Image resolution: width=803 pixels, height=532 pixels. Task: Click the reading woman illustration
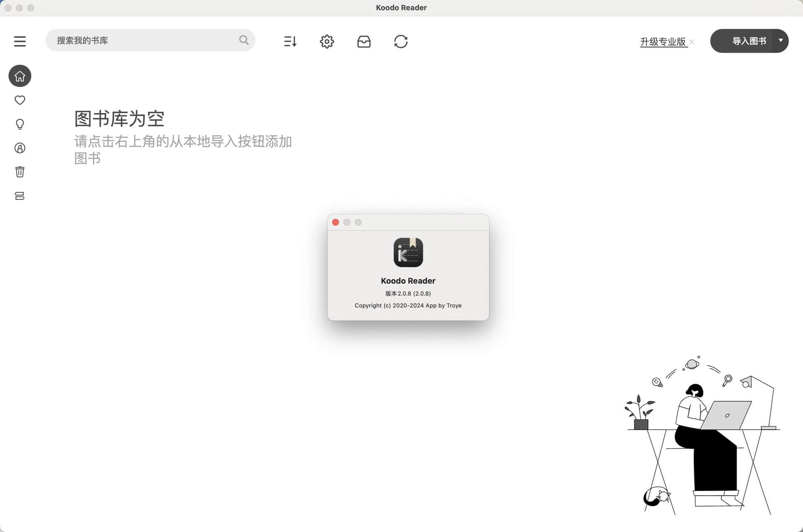pyautogui.click(x=703, y=435)
